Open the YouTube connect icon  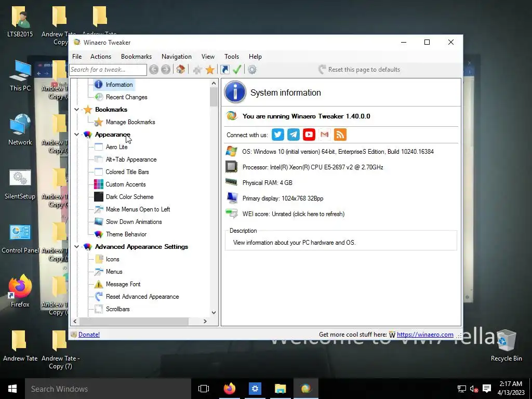click(x=309, y=135)
